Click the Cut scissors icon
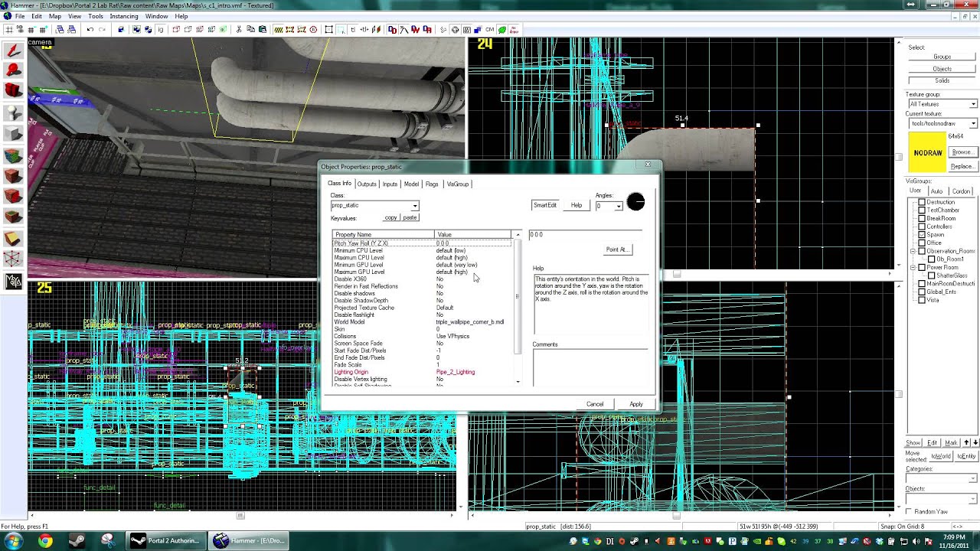This screenshot has width=980, height=551. (239, 30)
